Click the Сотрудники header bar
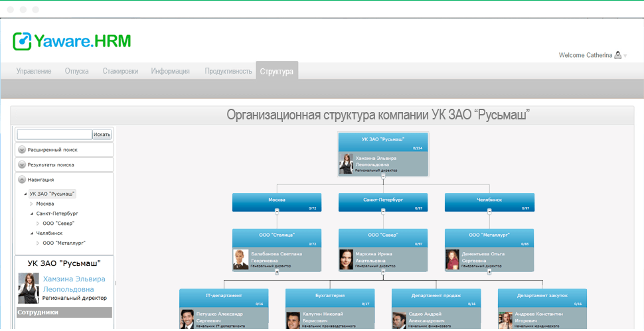Viewport: 644px width, 331px height. click(x=64, y=312)
